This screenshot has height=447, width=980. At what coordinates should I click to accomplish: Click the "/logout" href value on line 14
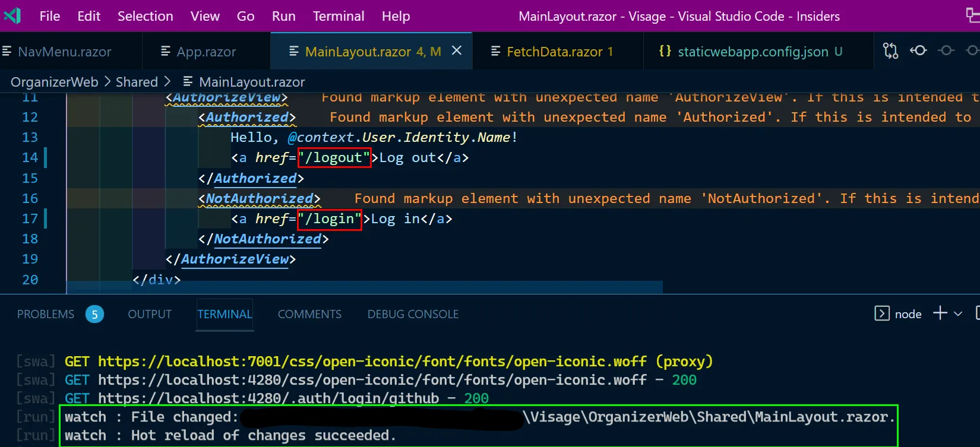point(334,158)
